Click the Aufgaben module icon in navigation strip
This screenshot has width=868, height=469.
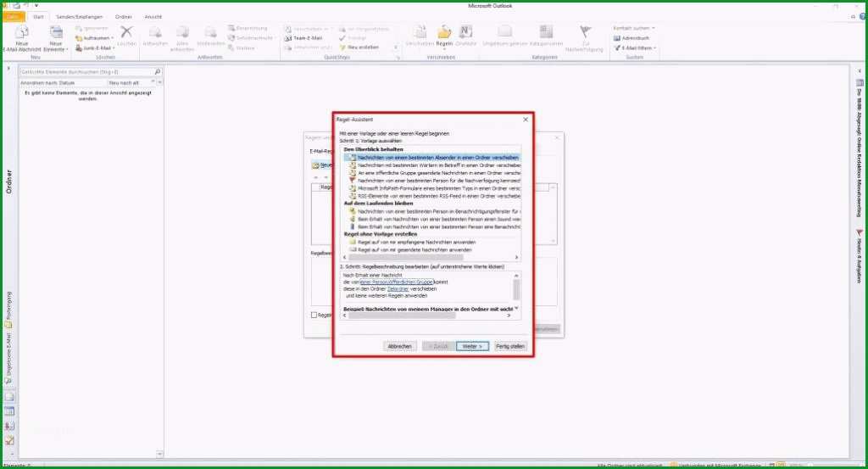[x=9, y=441]
